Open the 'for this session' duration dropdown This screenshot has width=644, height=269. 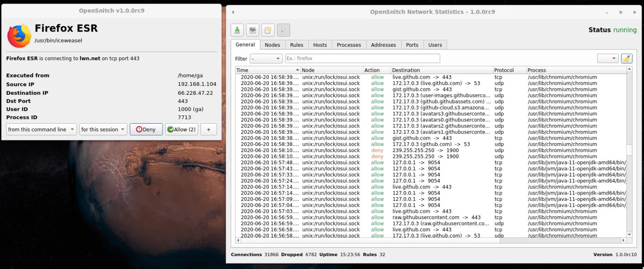pyautogui.click(x=103, y=129)
